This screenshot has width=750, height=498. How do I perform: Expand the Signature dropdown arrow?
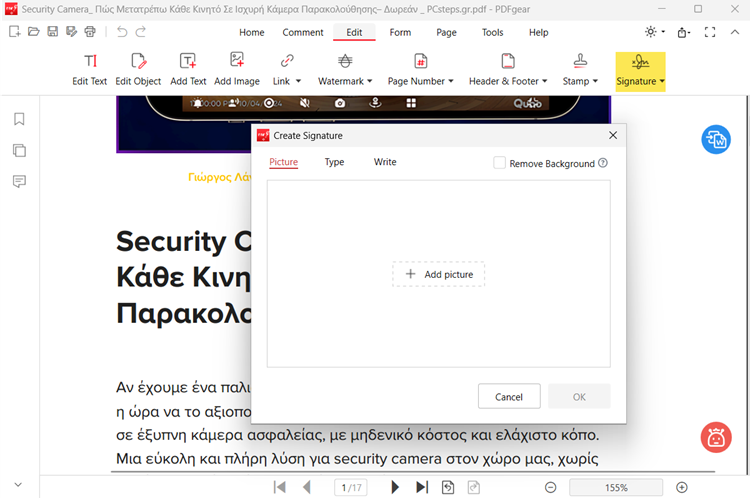tap(662, 81)
